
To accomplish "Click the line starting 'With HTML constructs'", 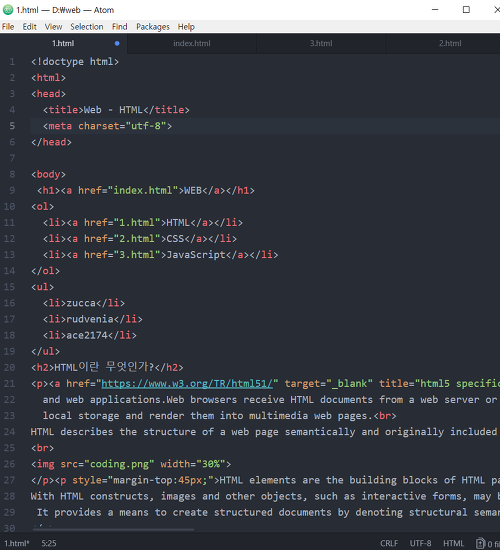I will point(265,496).
